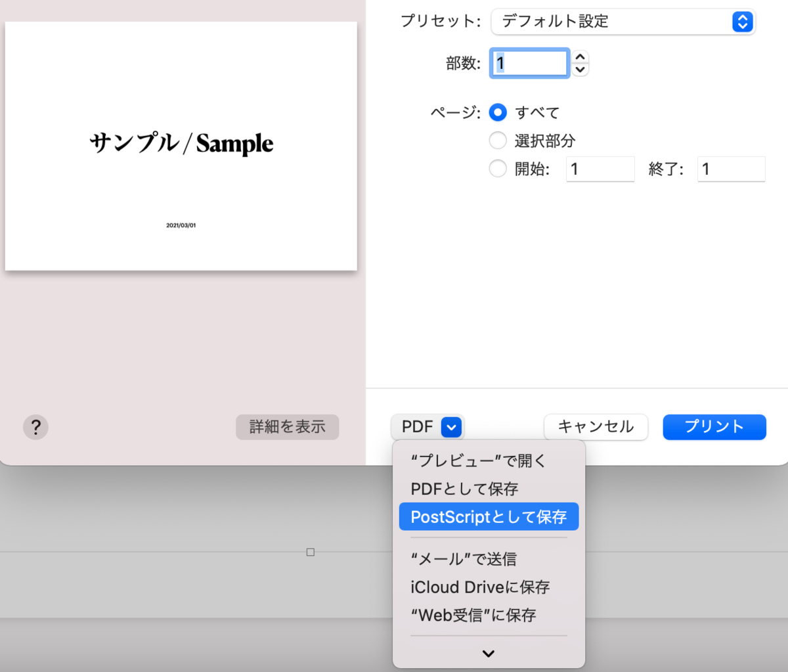Select the 選択部分 radio button
788x672 pixels.
point(498,140)
